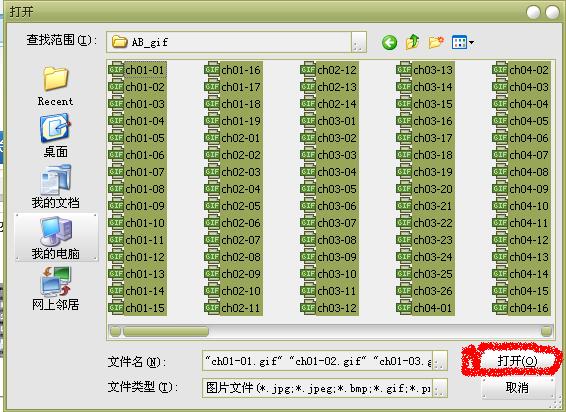
Task: Select the 桌面 desktop shortcut
Action: point(55,136)
